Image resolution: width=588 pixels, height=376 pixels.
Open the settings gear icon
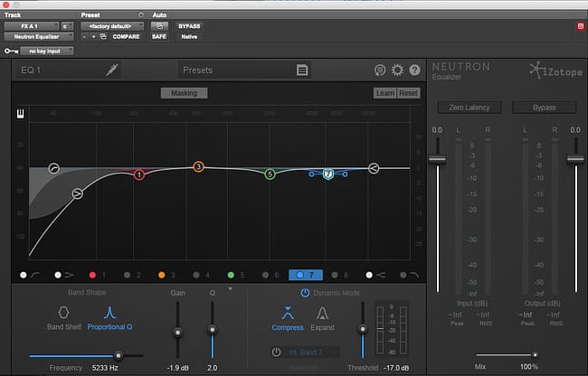point(397,70)
